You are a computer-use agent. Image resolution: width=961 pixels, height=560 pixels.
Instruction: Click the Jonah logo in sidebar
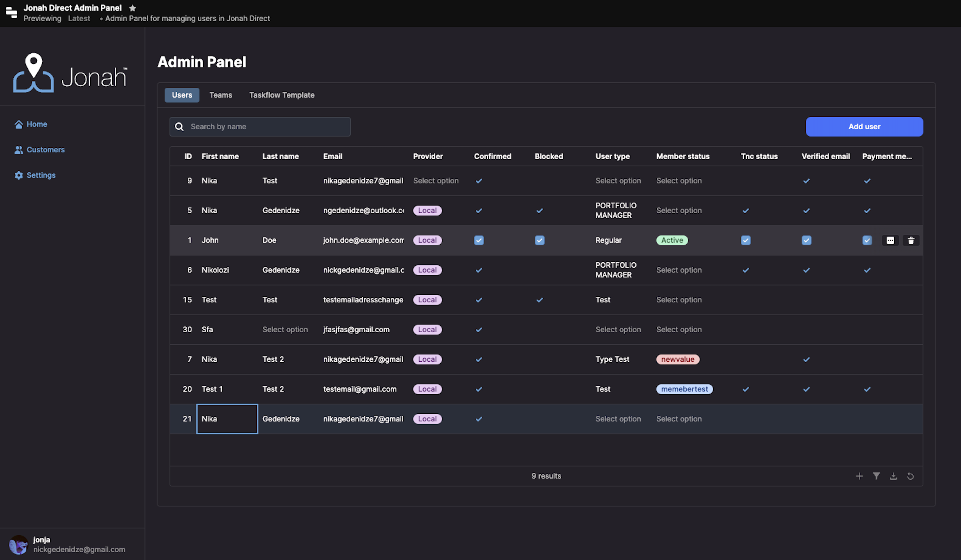70,73
